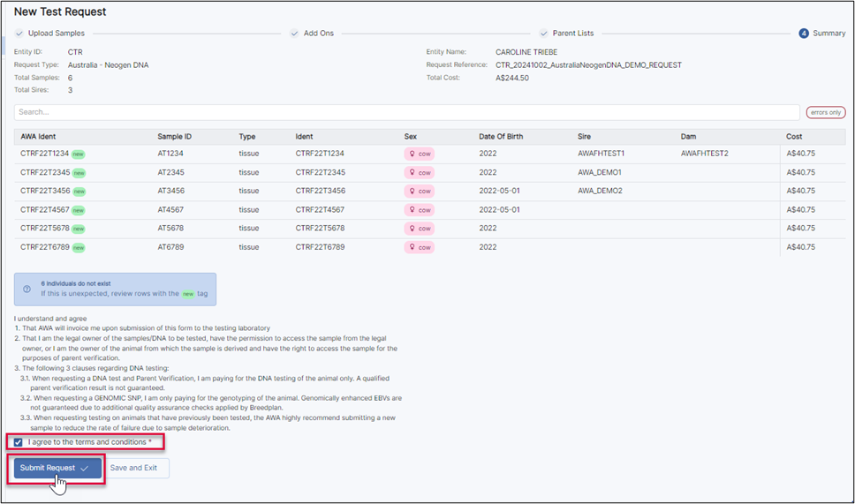Click the cow badge in row AT1234

pyautogui.click(x=420, y=154)
